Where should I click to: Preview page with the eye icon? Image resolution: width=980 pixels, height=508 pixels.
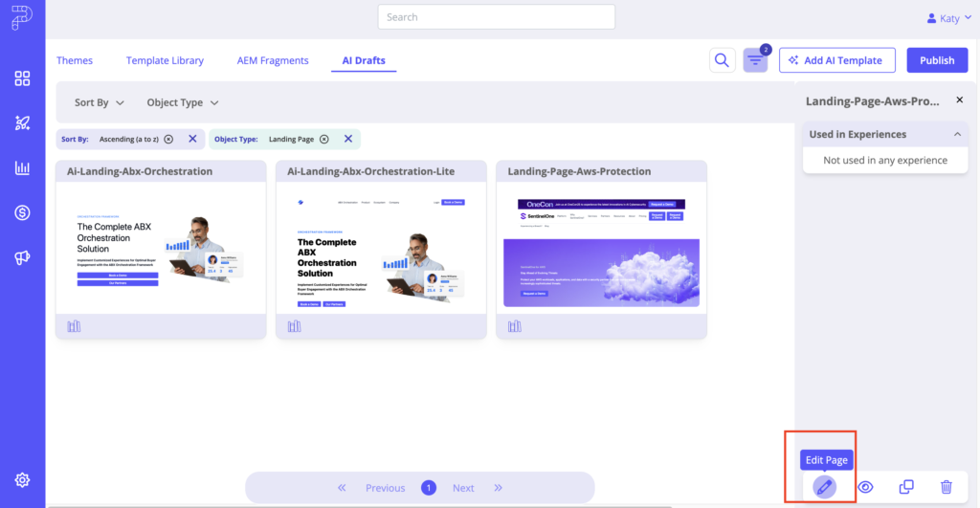click(865, 487)
